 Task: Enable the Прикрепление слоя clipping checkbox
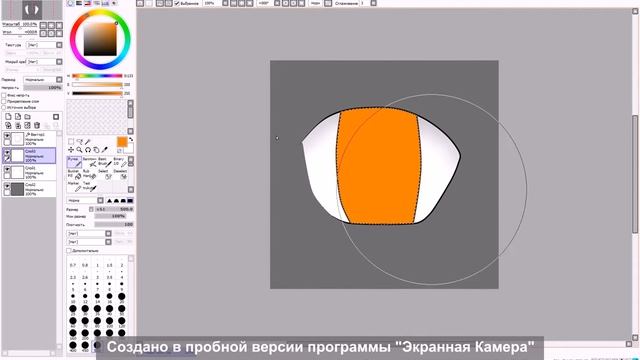click(4, 101)
